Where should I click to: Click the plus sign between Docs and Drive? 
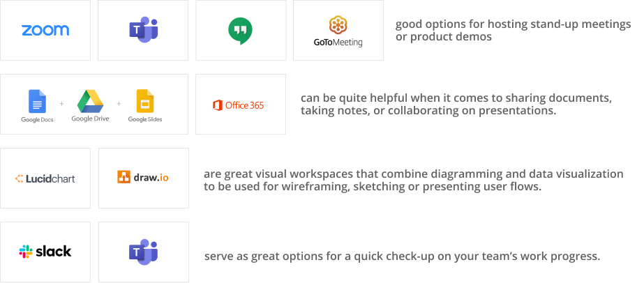[x=61, y=104]
